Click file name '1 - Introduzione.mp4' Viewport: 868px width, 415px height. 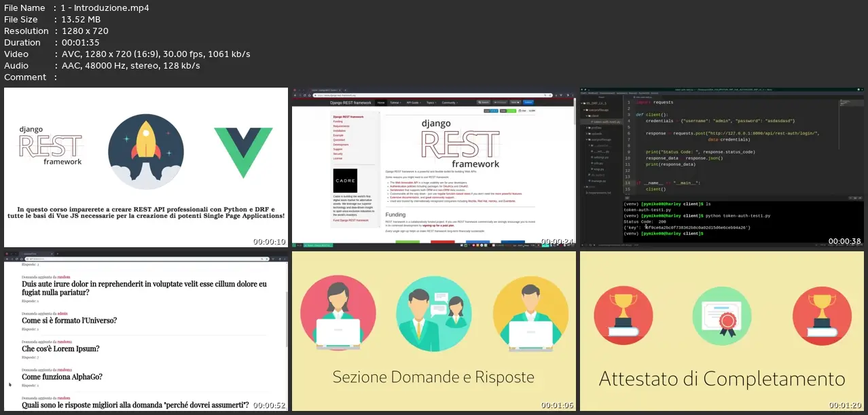coord(105,8)
